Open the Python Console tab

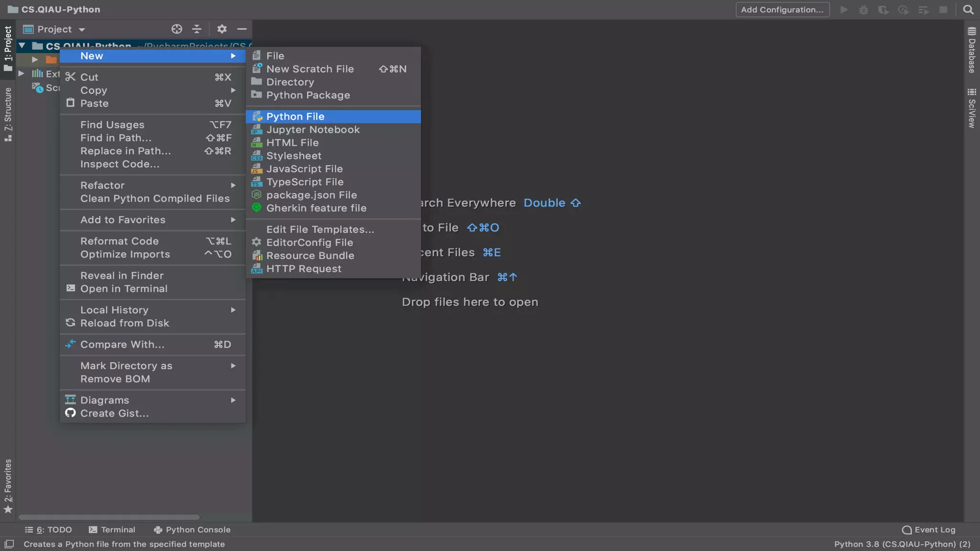click(x=192, y=529)
